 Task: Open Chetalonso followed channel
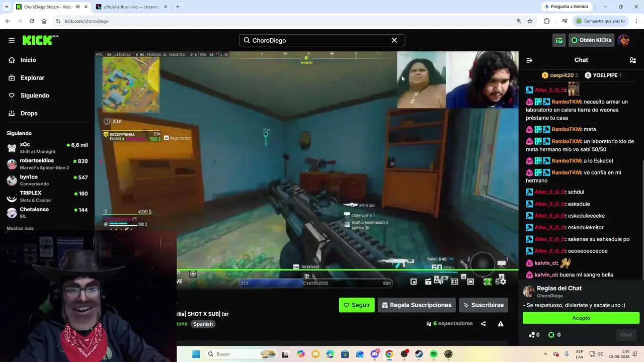click(47, 212)
